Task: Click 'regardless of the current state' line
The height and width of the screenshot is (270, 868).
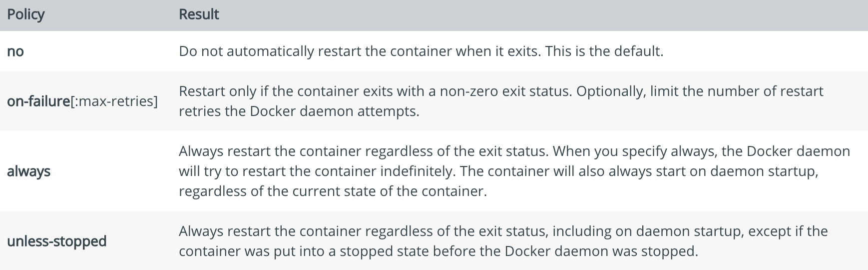Action: tap(333, 191)
